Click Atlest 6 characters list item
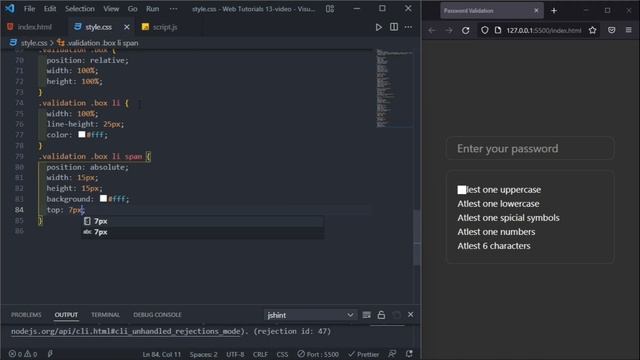640x360 pixels. (493, 246)
